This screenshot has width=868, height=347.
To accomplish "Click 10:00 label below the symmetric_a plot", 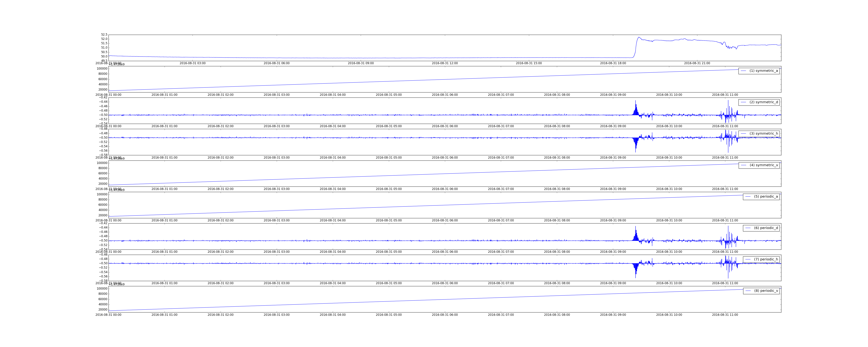I will (669, 95).
